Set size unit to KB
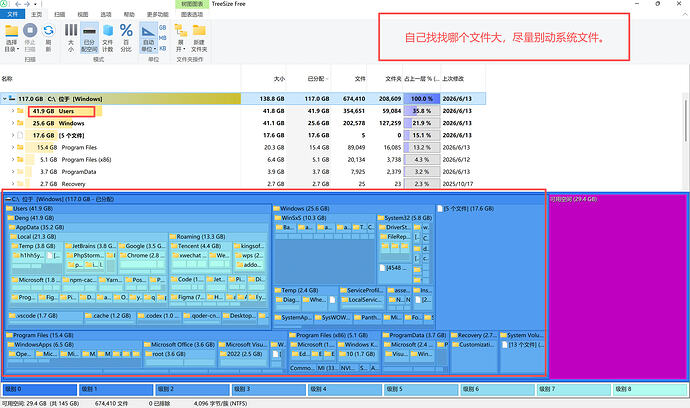Screen dimensions: 690x408 [163, 48]
